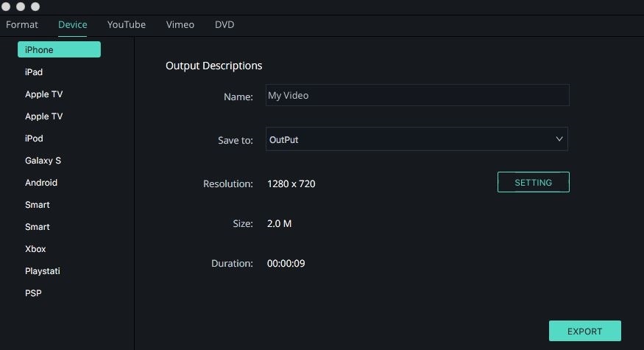Select iPhone in the device list

point(59,49)
